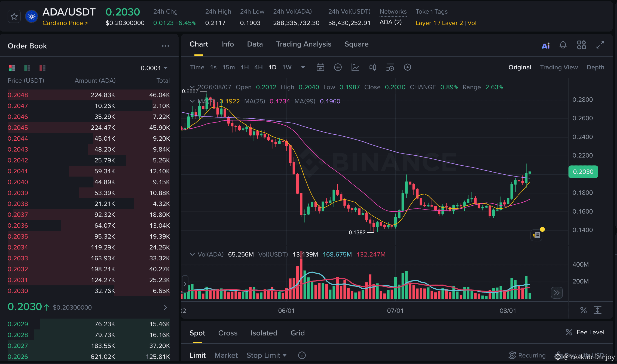The width and height of the screenshot is (617, 364).
Task: Select the Grid trading tab
Action: [x=298, y=333]
